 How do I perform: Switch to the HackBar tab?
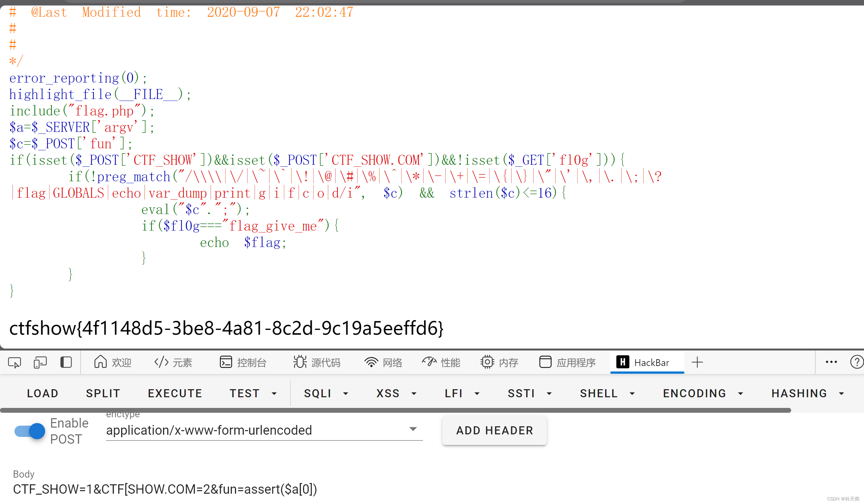pyautogui.click(x=647, y=362)
